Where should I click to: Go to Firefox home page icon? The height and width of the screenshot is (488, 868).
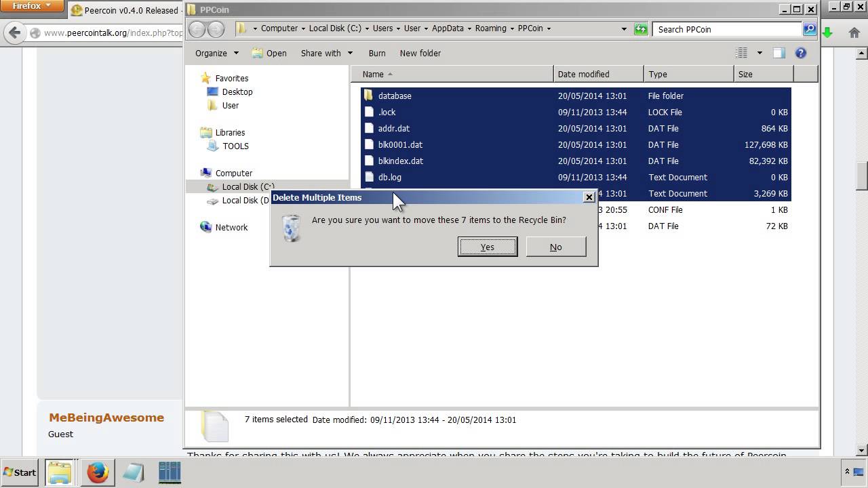[854, 33]
